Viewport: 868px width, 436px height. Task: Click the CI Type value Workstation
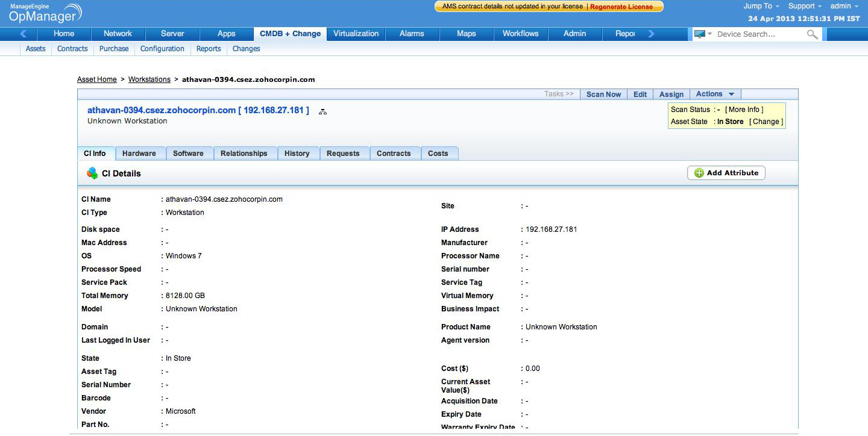pyautogui.click(x=185, y=213)
